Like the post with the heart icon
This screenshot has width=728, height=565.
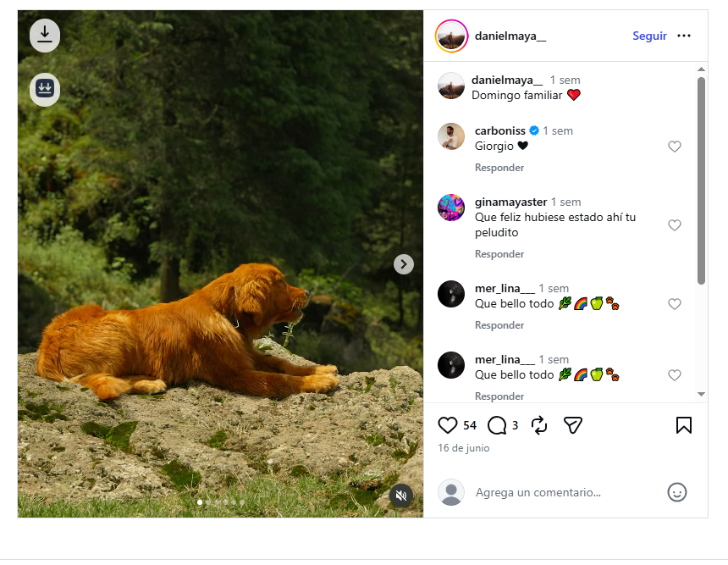point(448,425)
